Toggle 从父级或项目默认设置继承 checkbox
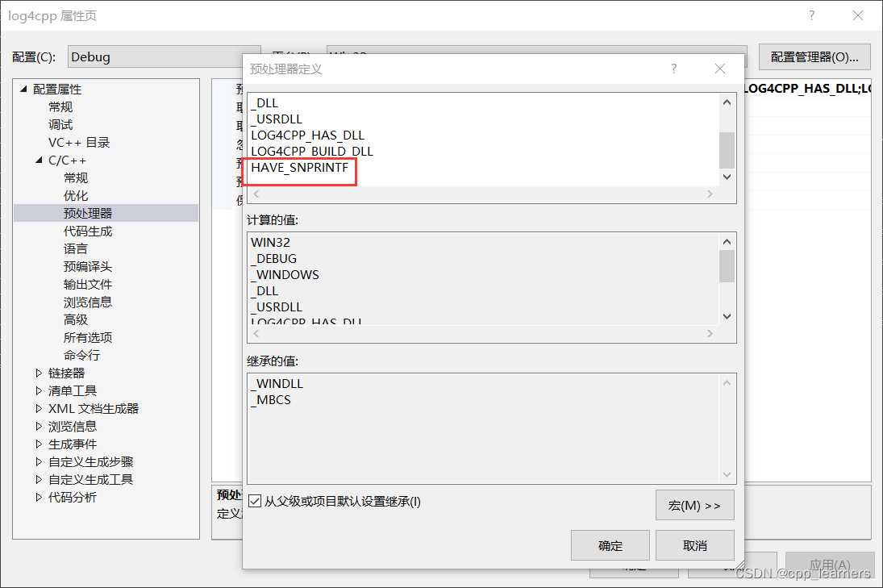This screenshot has width=883, height=588. point(256,502)
